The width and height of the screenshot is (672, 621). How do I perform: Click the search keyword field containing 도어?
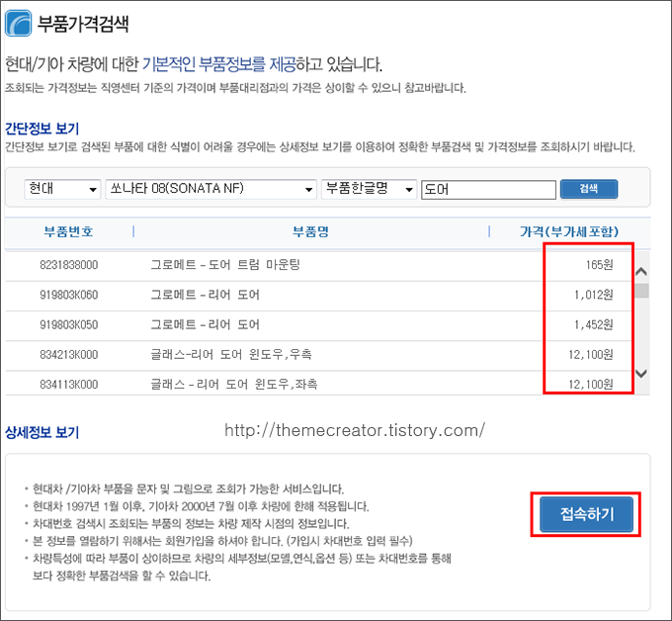488,190
